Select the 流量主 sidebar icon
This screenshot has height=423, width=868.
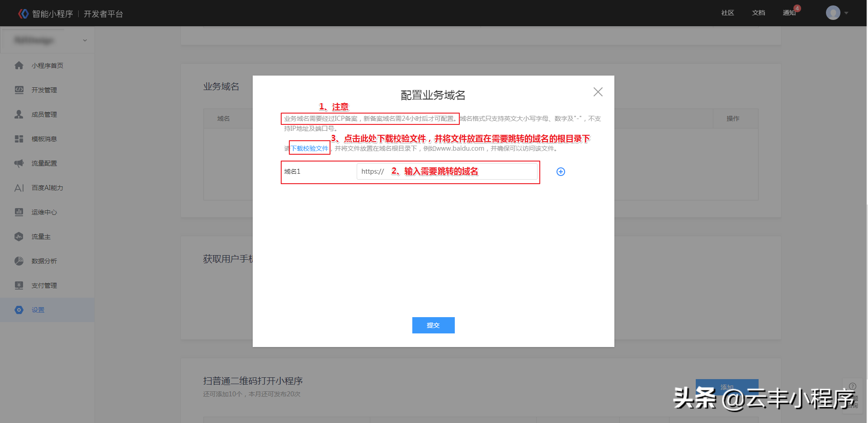[19, 236]
